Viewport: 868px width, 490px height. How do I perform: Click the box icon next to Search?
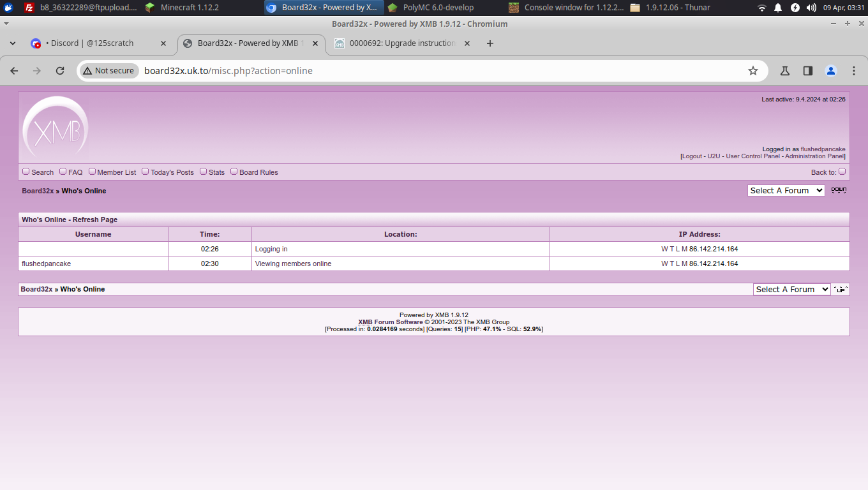pyautogui.click(x=26, y=172)
